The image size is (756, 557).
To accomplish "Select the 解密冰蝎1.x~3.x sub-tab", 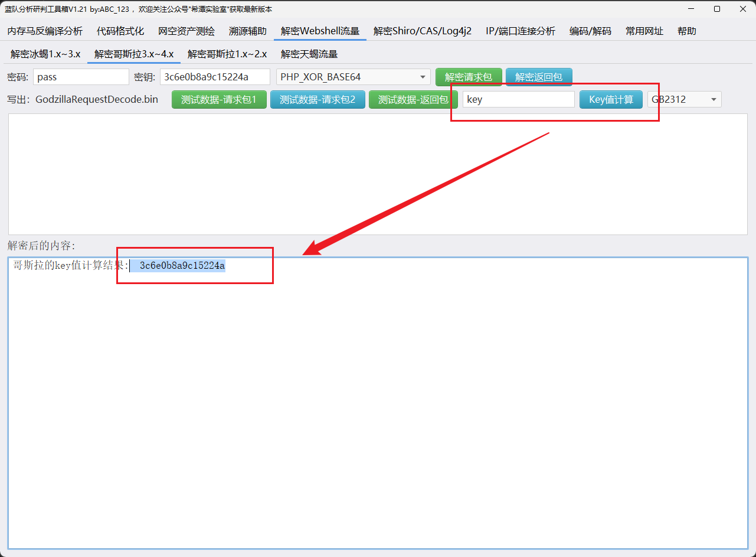I will [x=45, y=54].
